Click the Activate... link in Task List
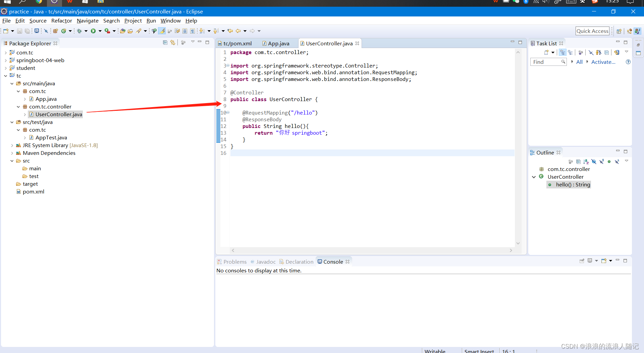Viewport: 644px width, 353px height. pyautogui.click(x=603, y=62)
